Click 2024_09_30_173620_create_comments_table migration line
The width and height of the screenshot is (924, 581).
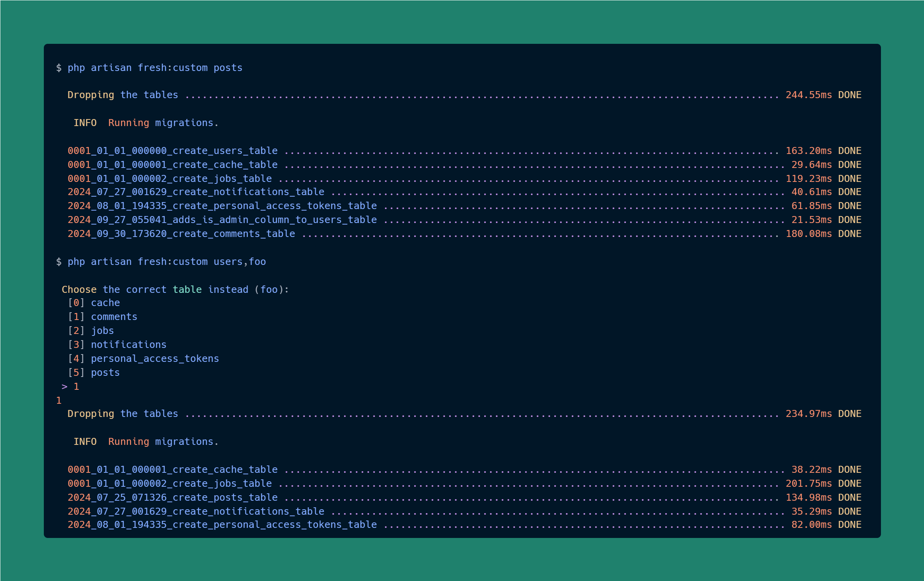[181, 234]
